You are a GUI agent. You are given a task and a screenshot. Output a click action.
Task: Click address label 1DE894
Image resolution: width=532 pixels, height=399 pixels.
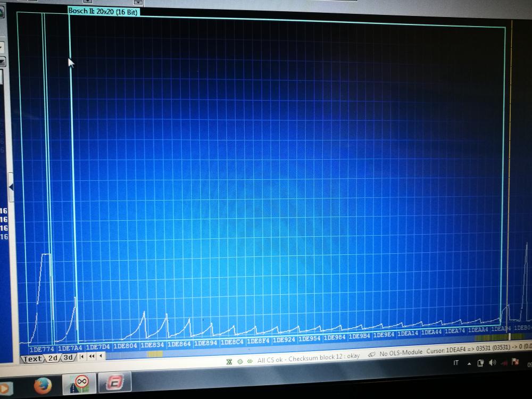point(205,343)
